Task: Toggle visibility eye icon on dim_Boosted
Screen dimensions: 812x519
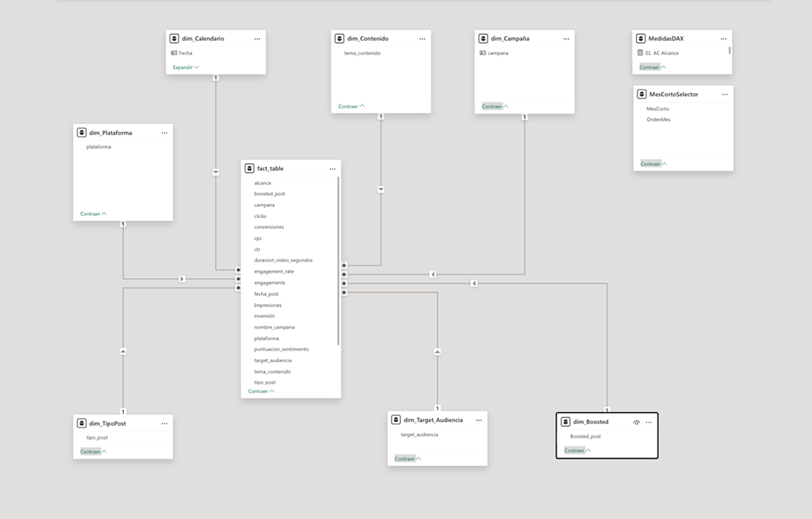Action: pyautogui.click(x=636, y=422)
